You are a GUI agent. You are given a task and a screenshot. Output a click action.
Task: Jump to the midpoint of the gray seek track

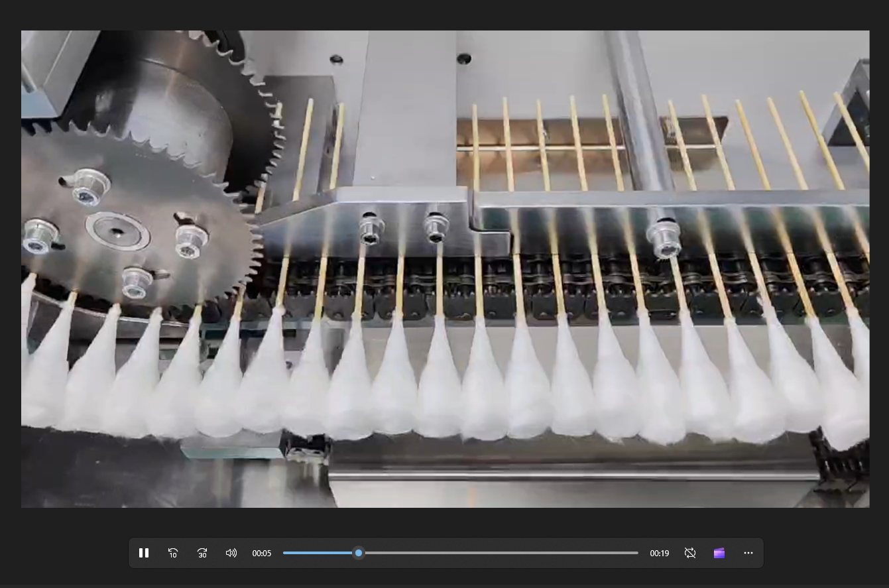tap(461, 553)
